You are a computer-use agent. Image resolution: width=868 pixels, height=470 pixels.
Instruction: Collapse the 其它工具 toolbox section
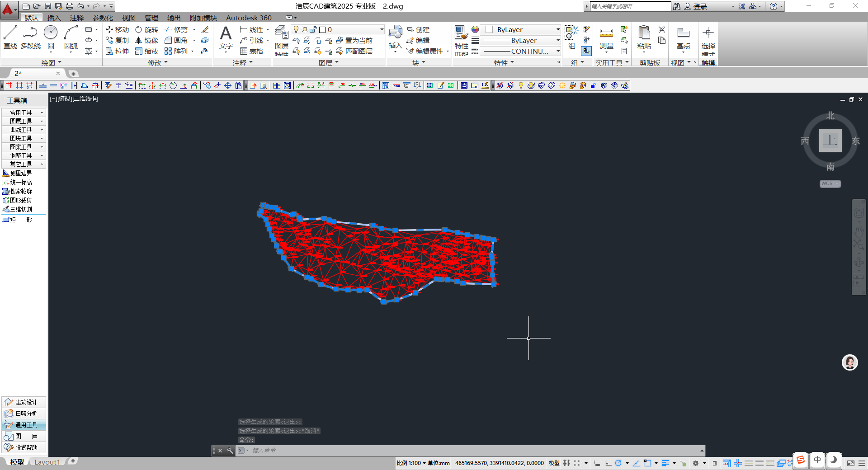(24, 164)
